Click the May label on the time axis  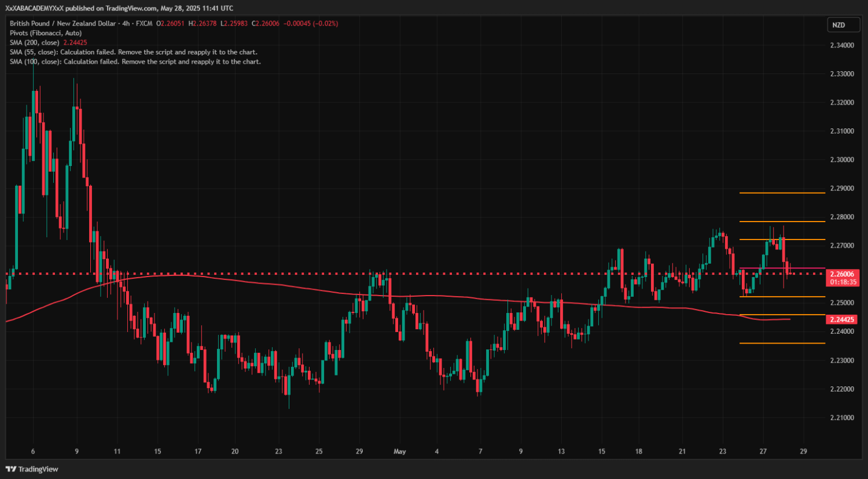click(x=400, y=451)
